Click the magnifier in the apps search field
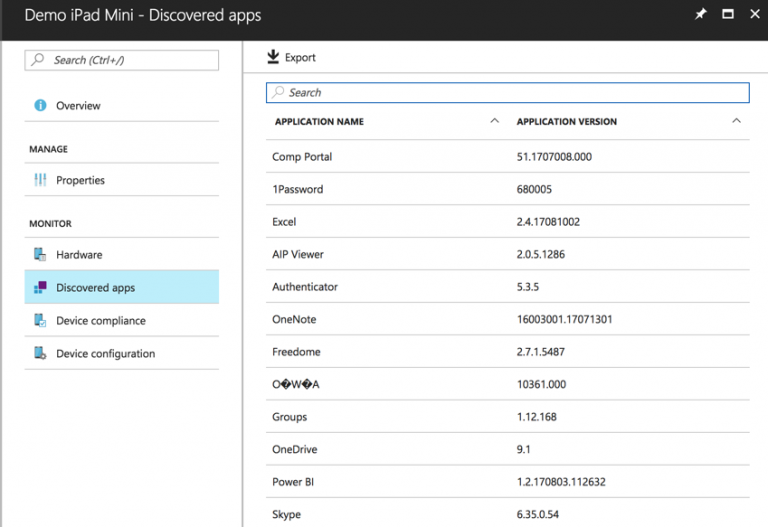The image size is (768, 527). click(x=278, y=92)
